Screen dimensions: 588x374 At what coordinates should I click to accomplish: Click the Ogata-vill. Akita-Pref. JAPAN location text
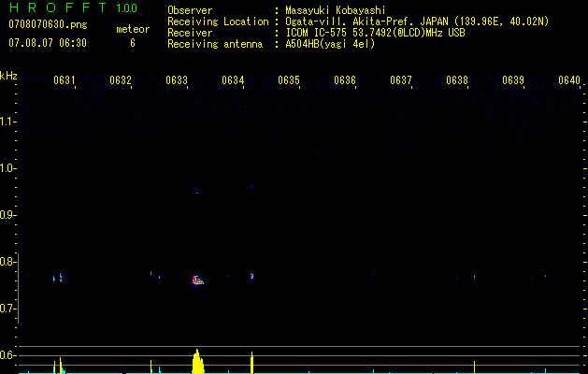[x=417, y=22]
